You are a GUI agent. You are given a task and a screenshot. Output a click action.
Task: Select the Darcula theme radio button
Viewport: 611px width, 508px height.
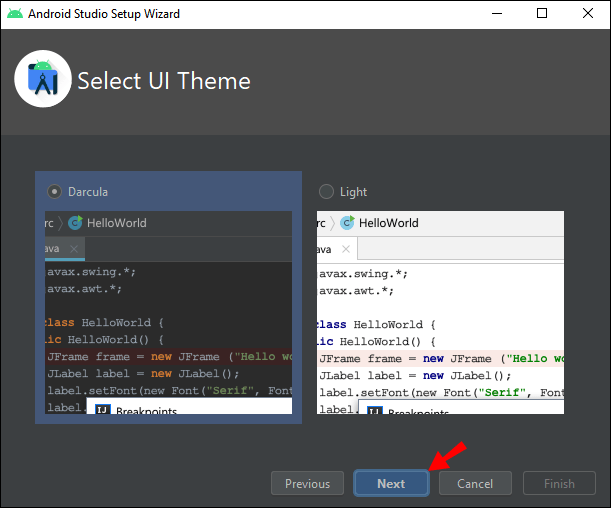pyautogui.click(x=54, y=192)
